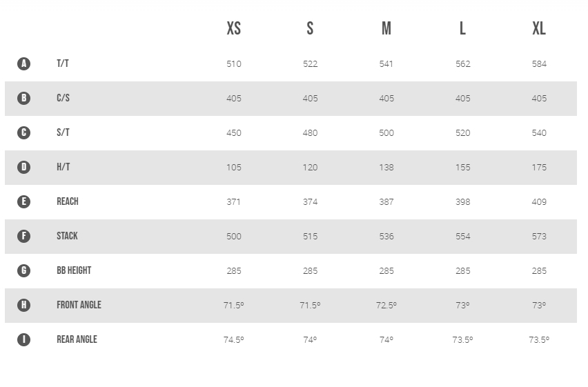Image resolution: width=588 pixels, height=387 pixels.
Task: Click the S size column header
Action: point(310,28)
